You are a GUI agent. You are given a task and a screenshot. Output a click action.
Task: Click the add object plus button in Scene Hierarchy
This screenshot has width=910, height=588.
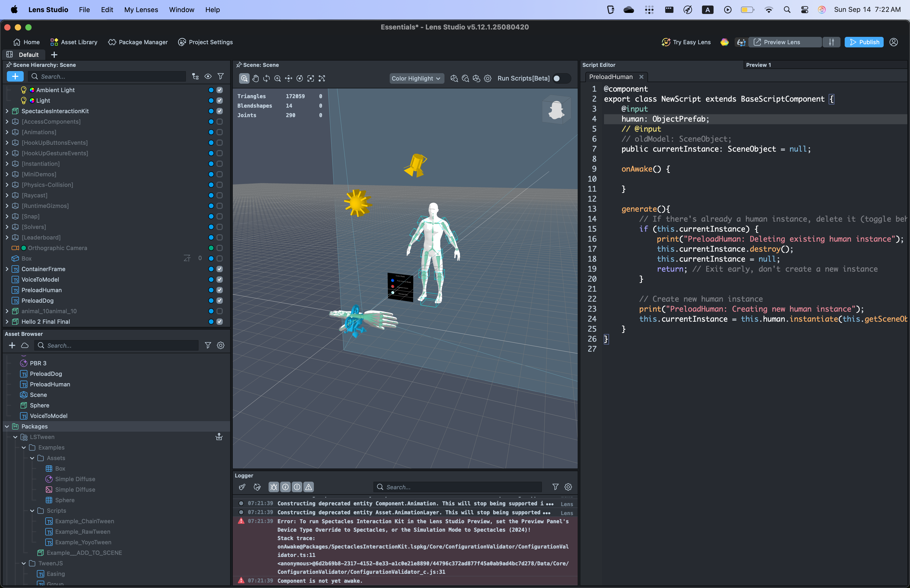click(15, 76)
